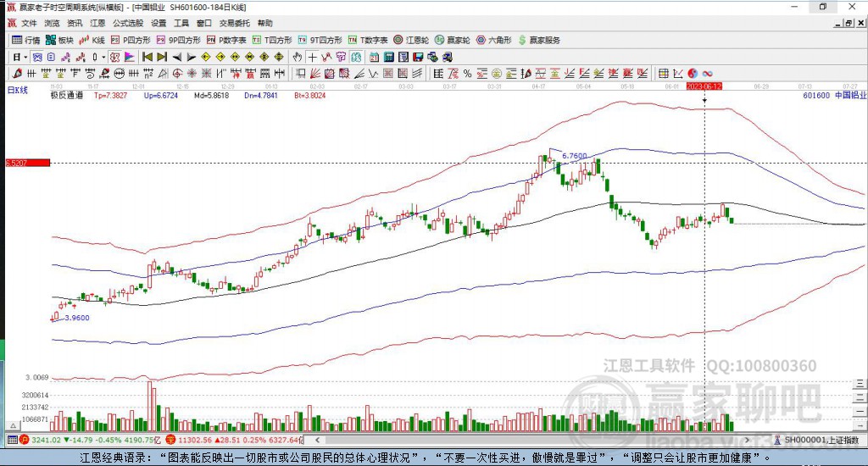Click the 6.5207 price label

pos(28,163)
